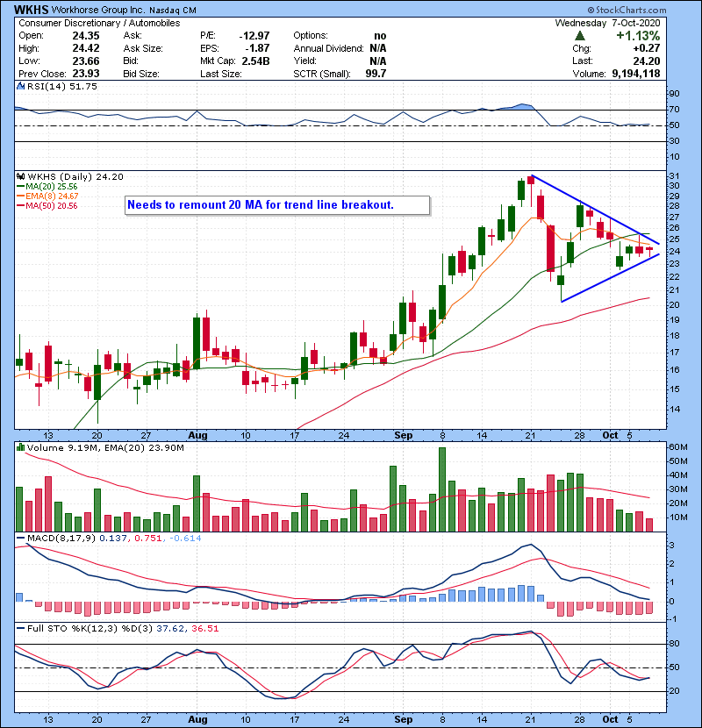Select the Open value 24.35
This screenshot has width=702, height=728.
coord(86,36)
